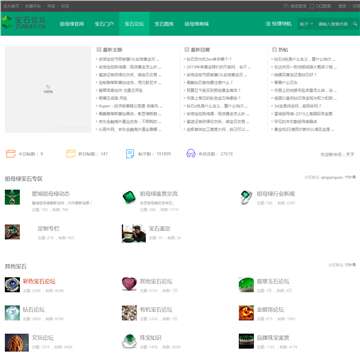Image resolution: width=360 pixels, height=360 pixels.
Task: Open the topic starting with 'Aspen'
Action: click(x=130, y=106)
